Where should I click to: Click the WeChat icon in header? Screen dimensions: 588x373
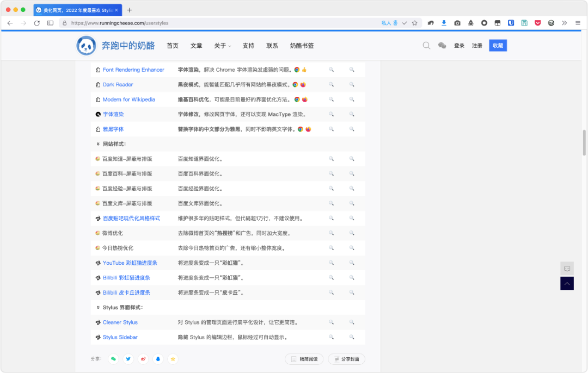pyautogui.click(x=442, y=46)
